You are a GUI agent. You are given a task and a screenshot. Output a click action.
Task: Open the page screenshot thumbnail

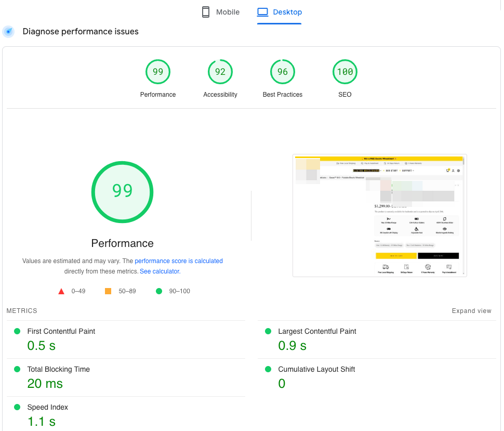379,215
